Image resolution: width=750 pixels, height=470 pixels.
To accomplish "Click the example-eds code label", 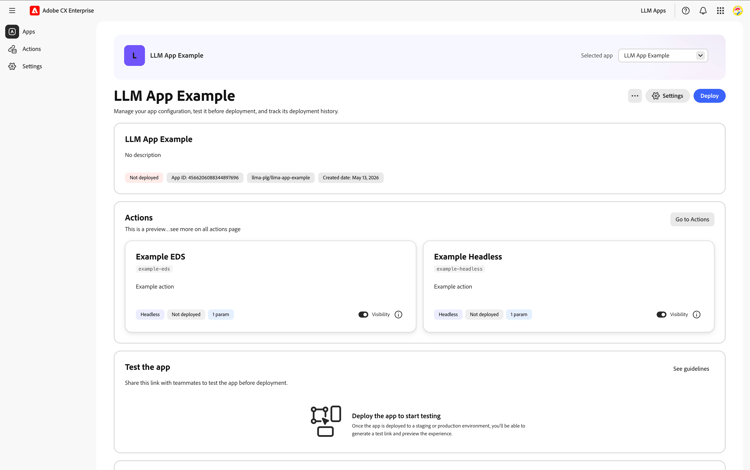I will coord(154,269).
